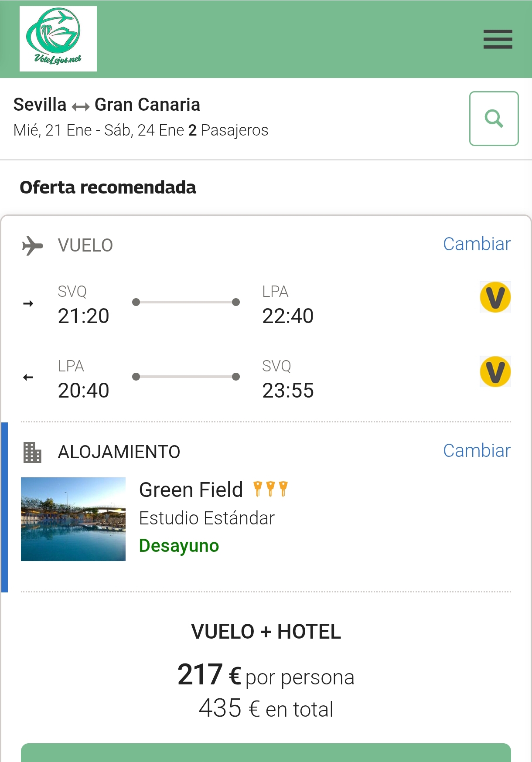Click the return flight Vueling logo
The width and height of the screenshot is (532, 762).
[495, 372]
